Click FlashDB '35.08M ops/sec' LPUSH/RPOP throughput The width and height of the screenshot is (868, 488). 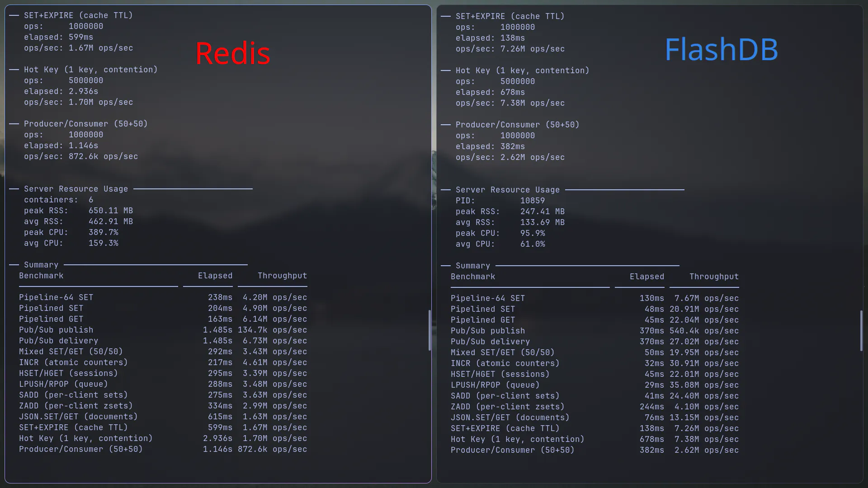click(x=704, y=385)
